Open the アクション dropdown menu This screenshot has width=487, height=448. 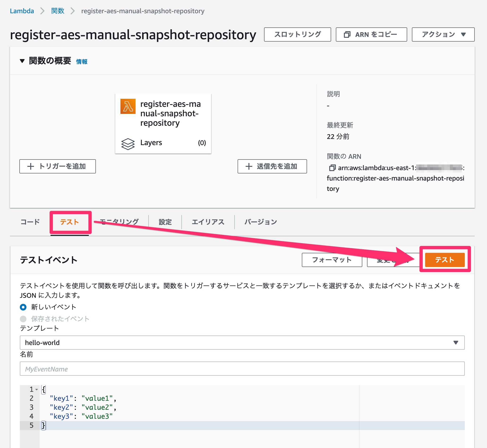(x=443, y=34)
